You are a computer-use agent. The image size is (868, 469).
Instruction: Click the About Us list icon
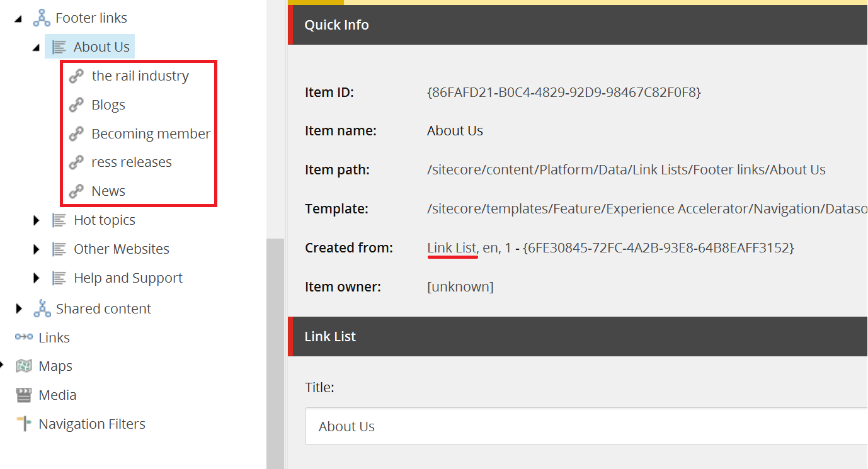tap(59, 47)
